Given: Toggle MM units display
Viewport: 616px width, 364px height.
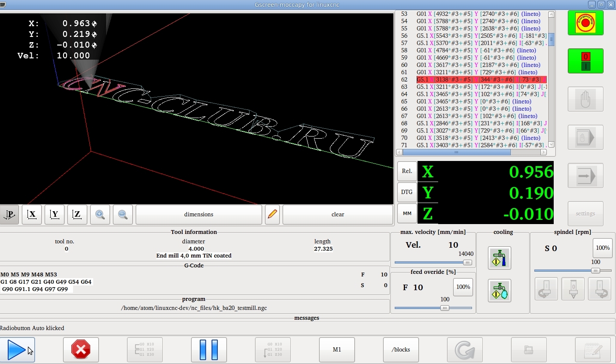Looking at the screenshot, I should coord(407,213).
